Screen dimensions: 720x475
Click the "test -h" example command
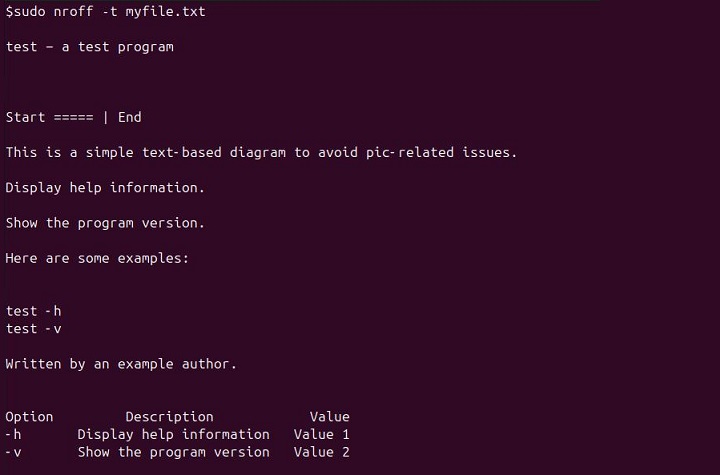[33, 311]
